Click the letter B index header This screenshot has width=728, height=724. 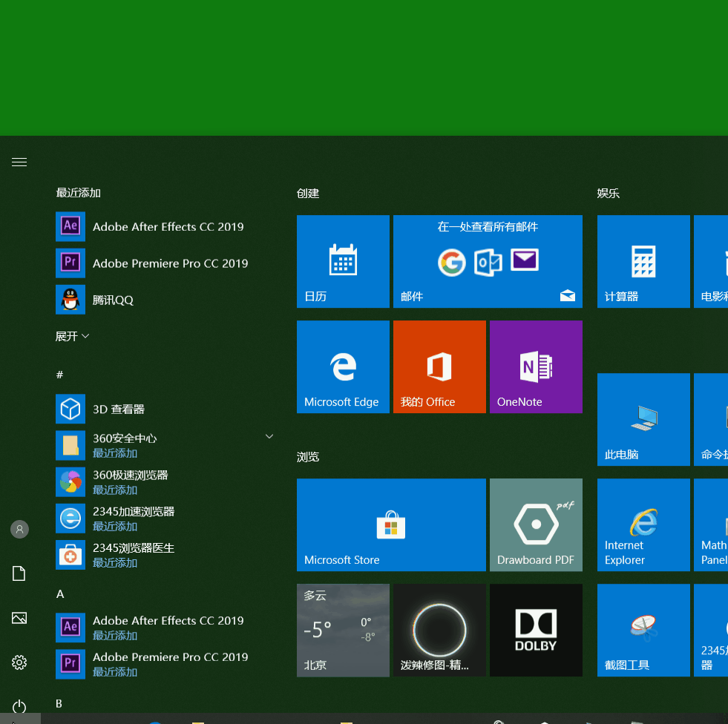(x=59, y=703)
